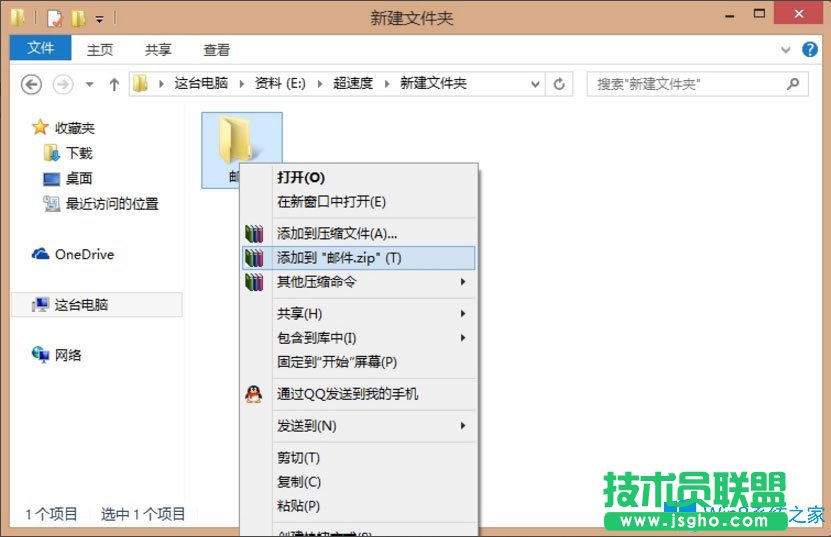Open 桌面 in the navigation pane
Screen dimensions: 831x537
pyautogui.click(x=79, y=178)
